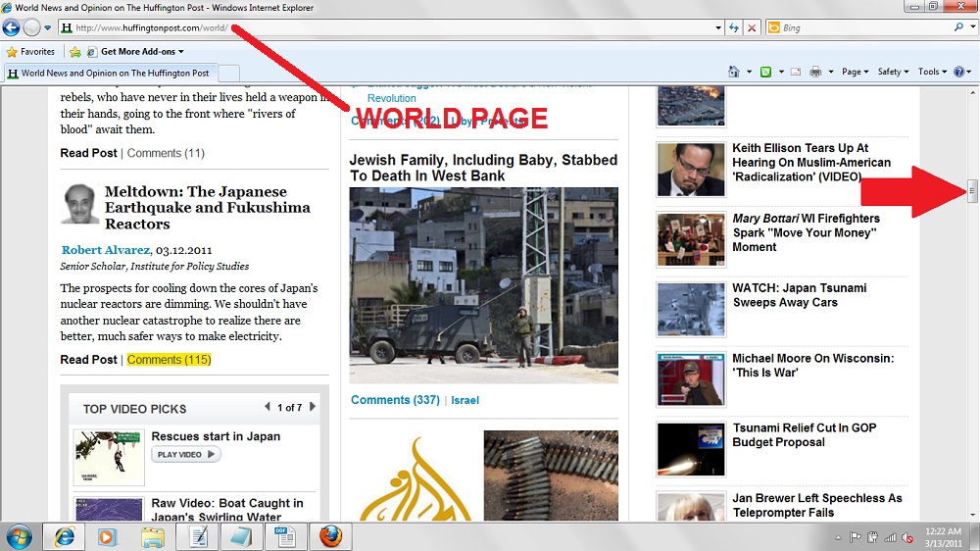This screenshot has height=551, width=980.
Task: Open the Revolution link
Action: (x=391, y=98)
